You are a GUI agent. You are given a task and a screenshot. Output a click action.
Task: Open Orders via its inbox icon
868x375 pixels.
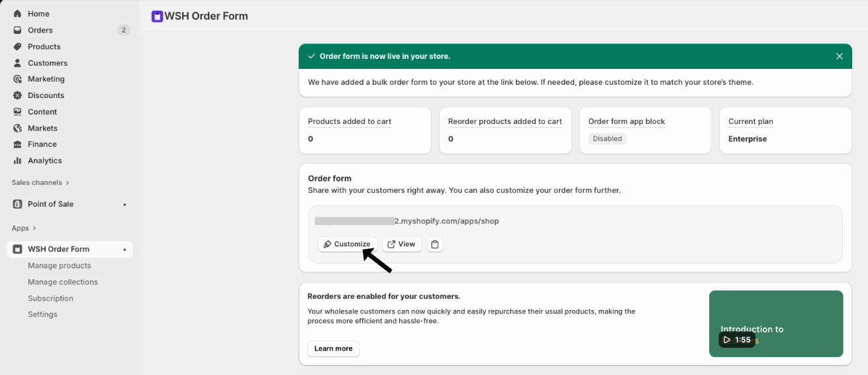[x=17, y=30]
